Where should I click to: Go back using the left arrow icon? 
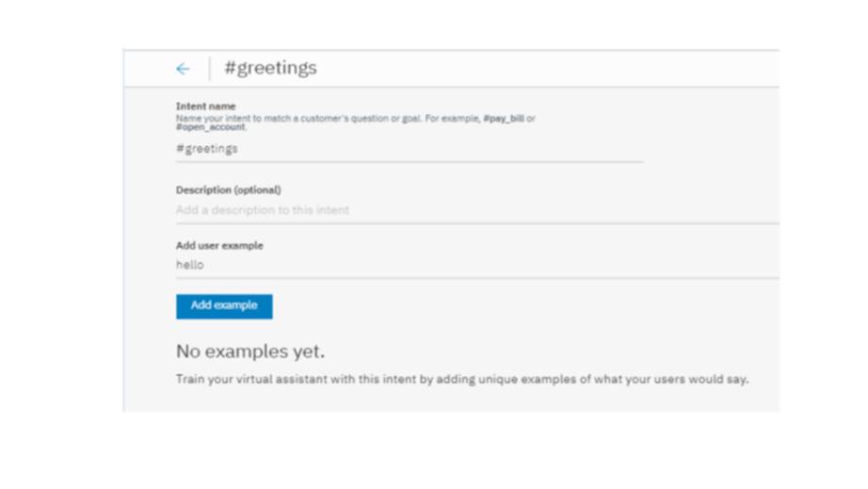pyautogui.click(x=183, y=69)
